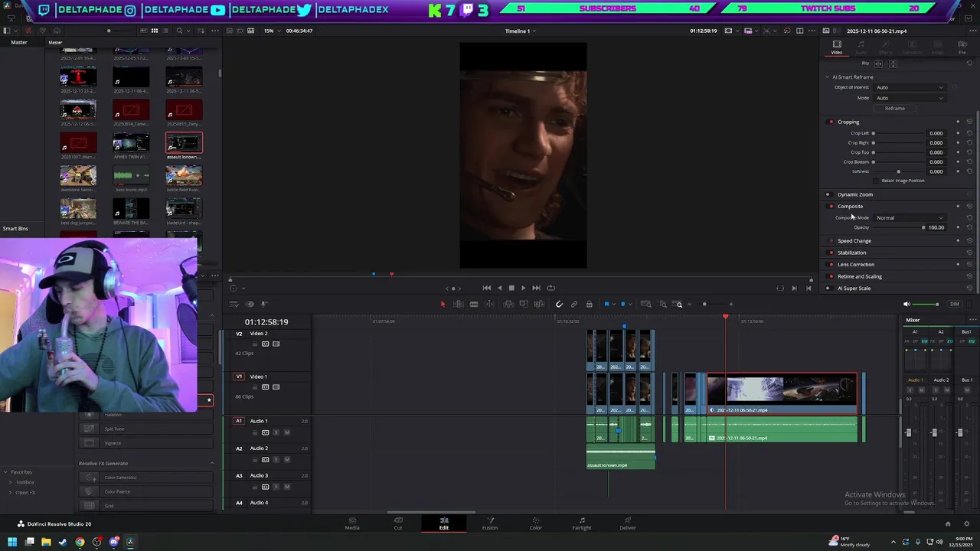The width and height of the screenshot is (980, 551).
Task: Open the Color page
Action: tap(536, 523)
